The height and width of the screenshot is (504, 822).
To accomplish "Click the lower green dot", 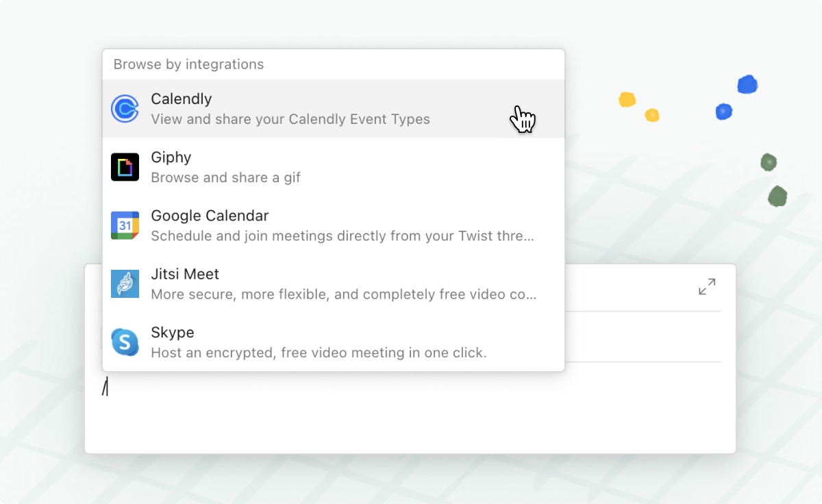I will (777, 197).
